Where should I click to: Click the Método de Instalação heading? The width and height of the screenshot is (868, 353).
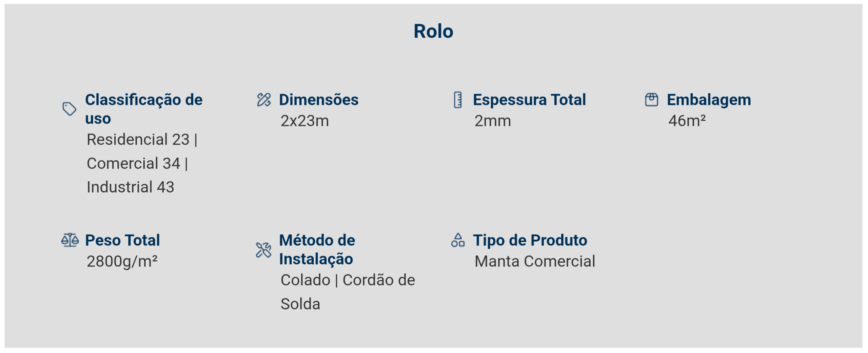[317, 249]
